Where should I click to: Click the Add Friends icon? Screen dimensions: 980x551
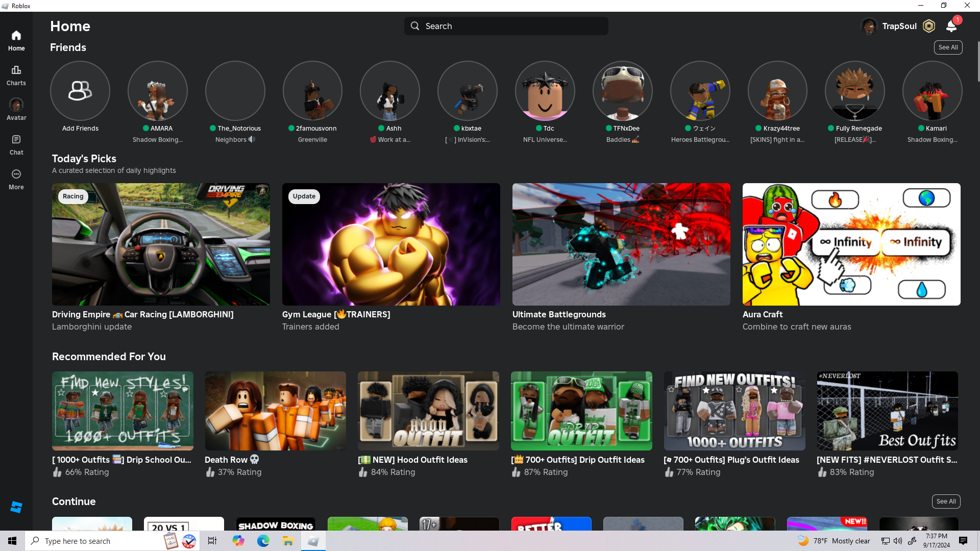[x=80, y=91]
